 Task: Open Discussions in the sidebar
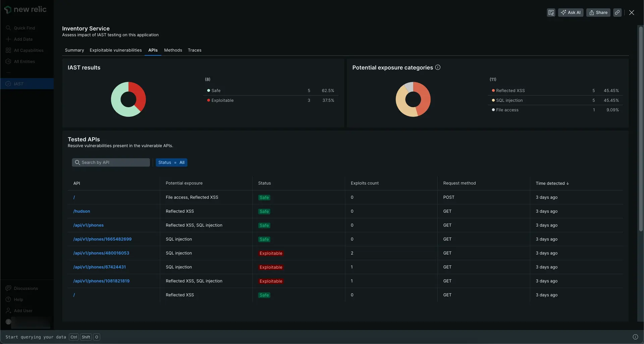25,288
